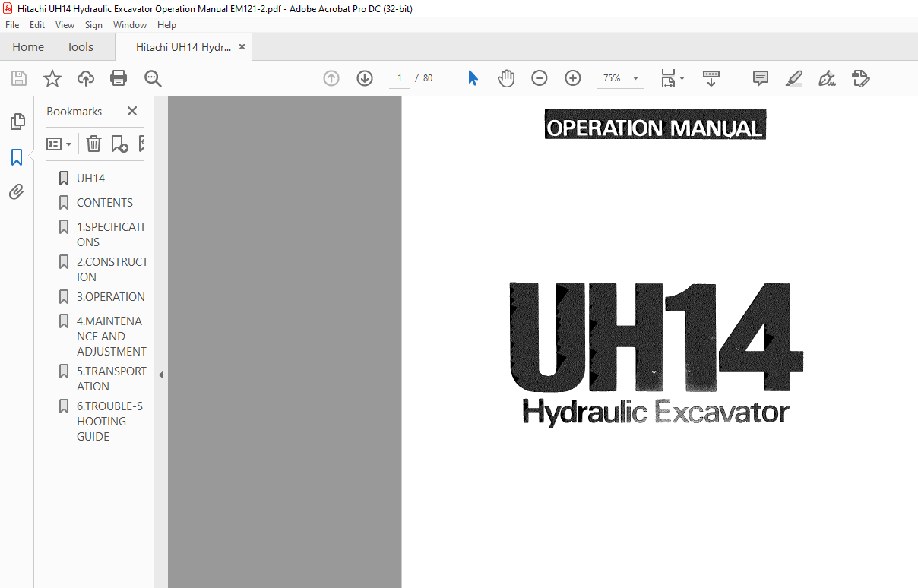Click the total page count 80
918x588 pixels.
pos(428,78)
